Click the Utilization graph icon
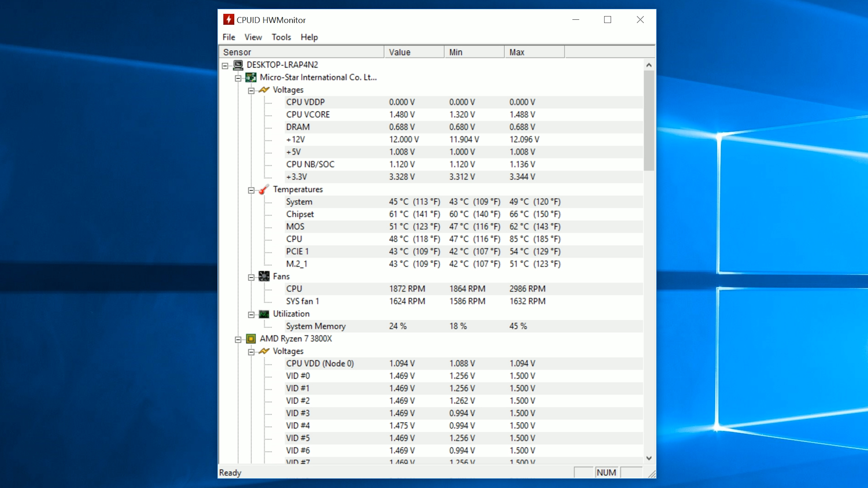The width and height of the screenshot is (868, 488). point(264,314)
